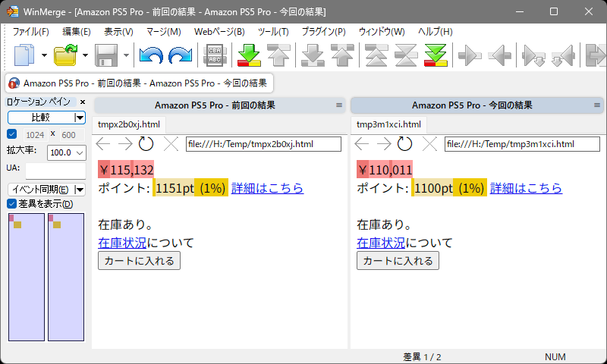Viewport: 607px width, 364px height.
Task: Close the ロケーション ペイン panel
Action: tap(83, 102)
